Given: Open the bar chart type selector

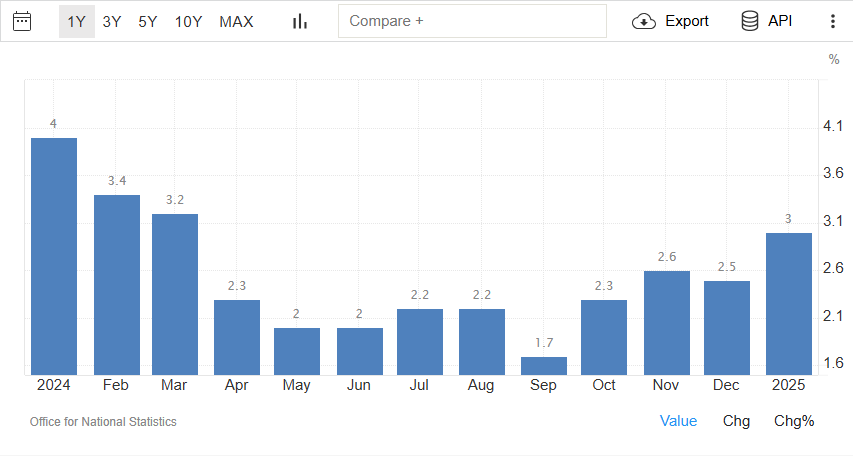Looking at the screenshot, I should [x=299, y=21].
